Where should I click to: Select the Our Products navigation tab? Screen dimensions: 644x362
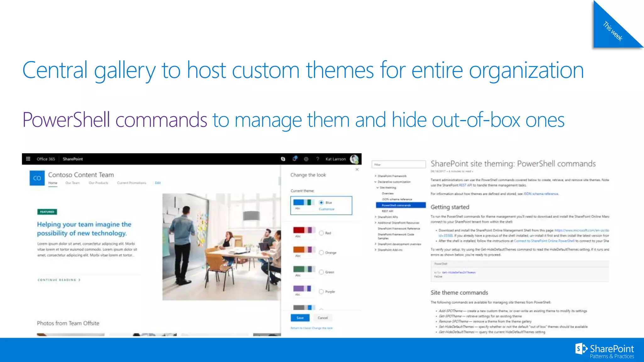(98, 183)
